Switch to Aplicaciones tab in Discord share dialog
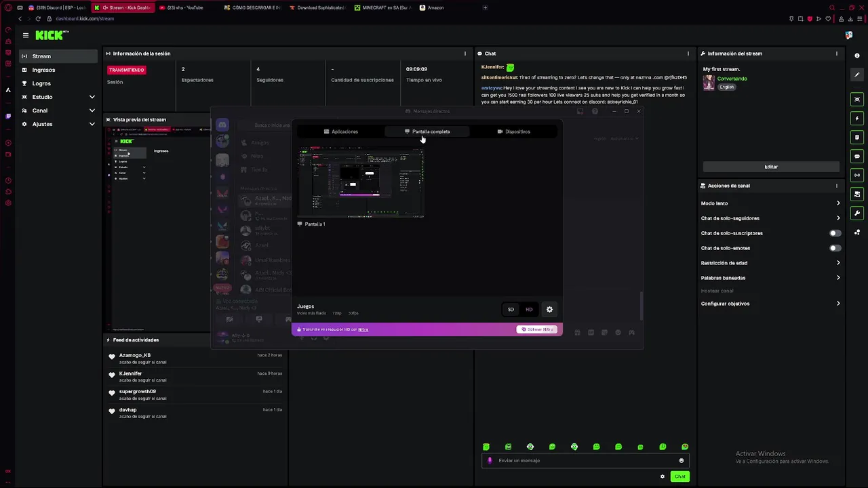This screenshot has width=868, height=488. (341, 131)
